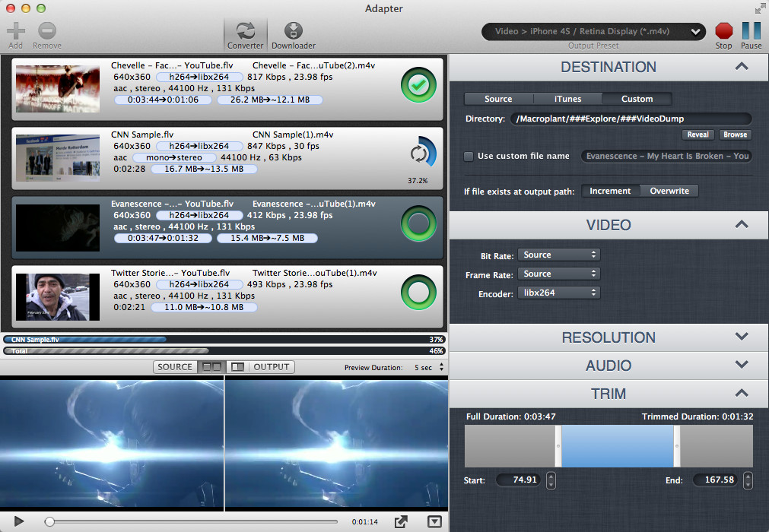Click the Total progress bar

[224, 351]
